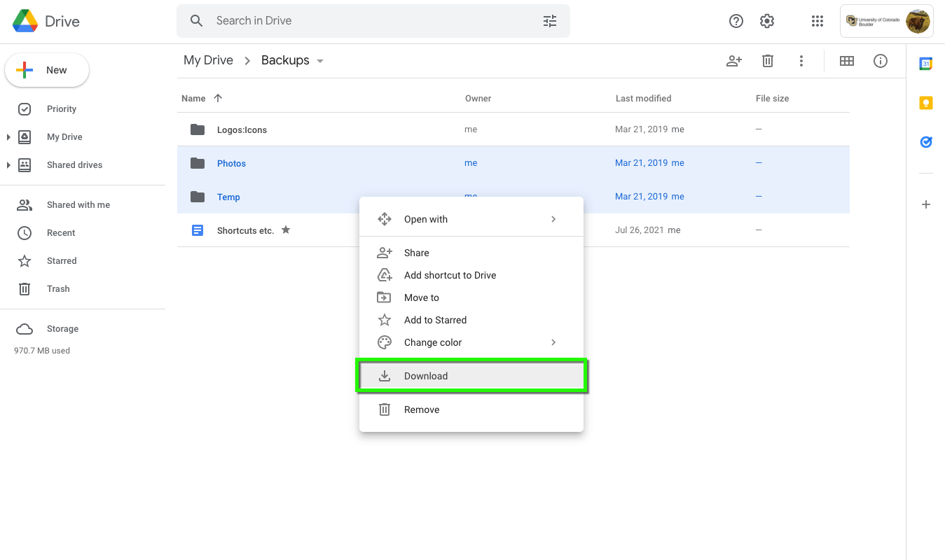Click the New button

pyautogui.click(x=47, y=70)
